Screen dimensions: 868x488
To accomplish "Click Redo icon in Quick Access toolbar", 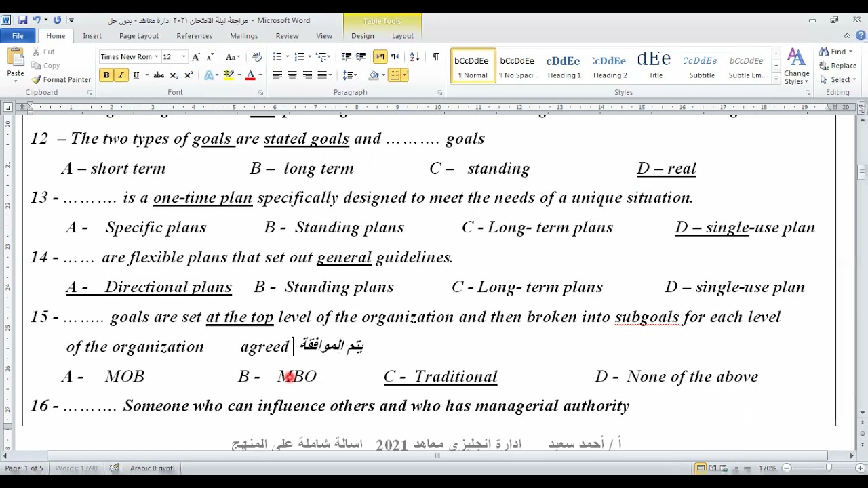I will [x=57, y=20].
